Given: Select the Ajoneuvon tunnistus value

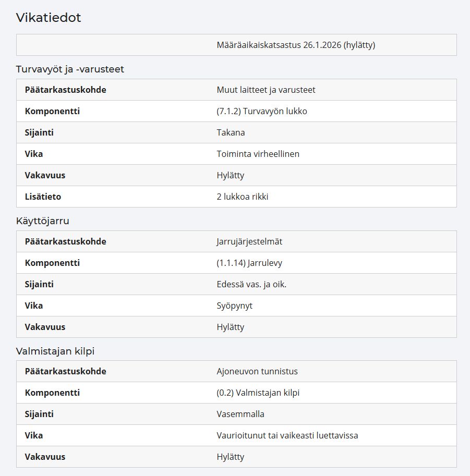Looking at the screenshot, I should [257, 372].
